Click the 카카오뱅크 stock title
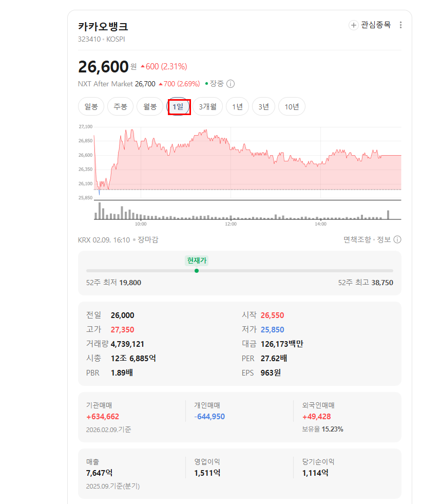Viewport: 441px width, 504px height. (103, 26)
